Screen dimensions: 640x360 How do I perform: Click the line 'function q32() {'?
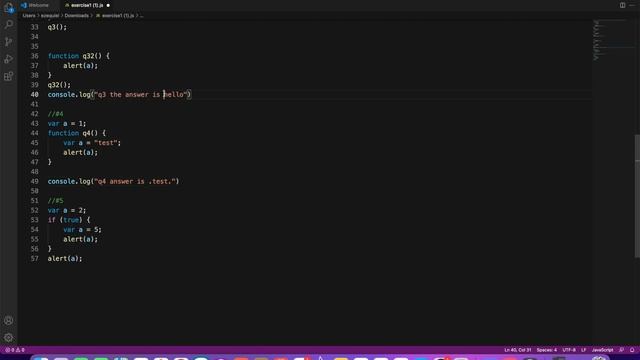[x=79, y=56]
